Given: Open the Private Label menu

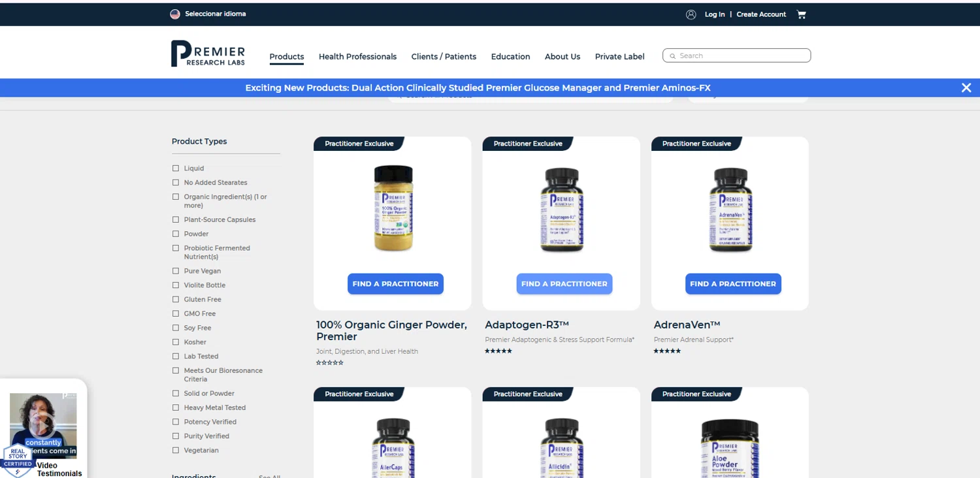Looking at the screenshot, I should 619,57.
